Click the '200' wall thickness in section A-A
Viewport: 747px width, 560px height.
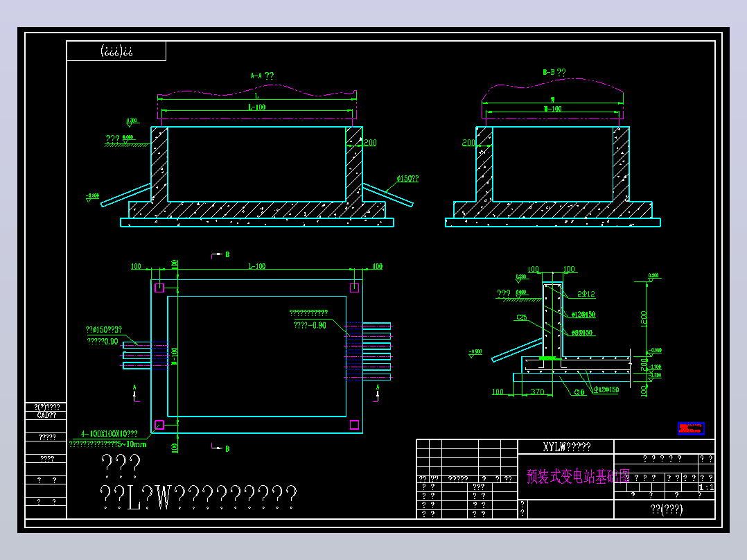click(x=370, y=143)
